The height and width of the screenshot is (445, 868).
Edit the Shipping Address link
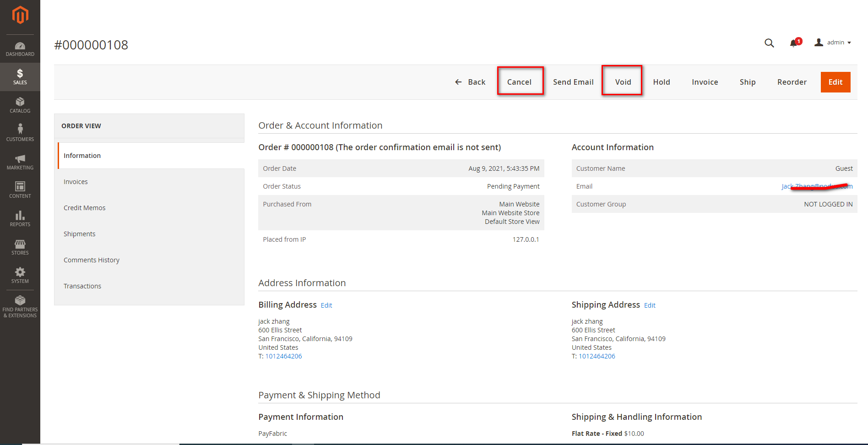(x=650, y=305)
